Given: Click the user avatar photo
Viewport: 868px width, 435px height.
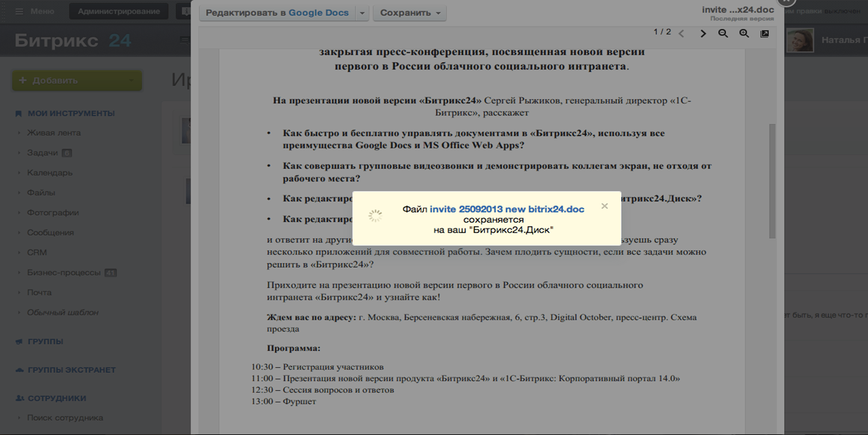Looking at the screenshot, I should pos(800,40).
